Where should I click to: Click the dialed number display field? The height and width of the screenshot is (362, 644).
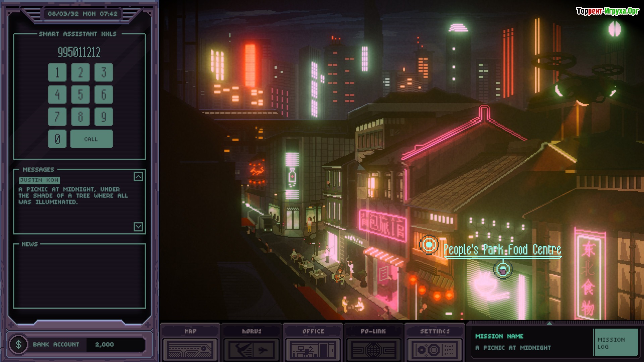click(x=79, y=52)
